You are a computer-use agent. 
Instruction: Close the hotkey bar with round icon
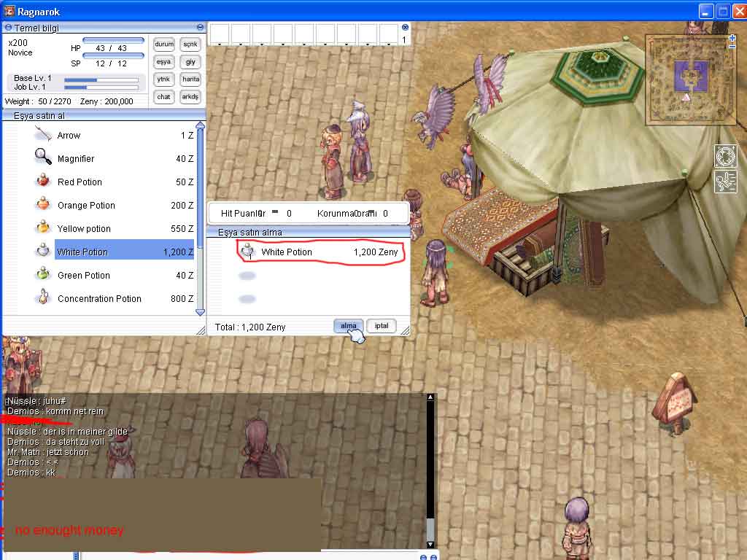405,28
